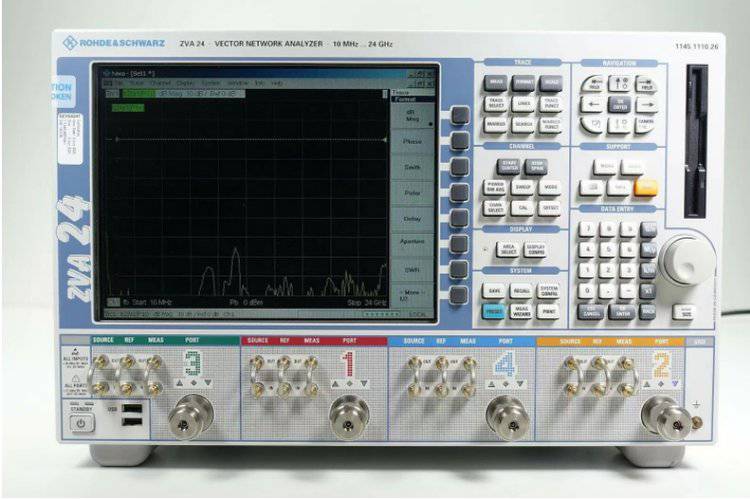This screenshot has height=499, width=750.
Task: Select the SWR softkey on screen
Action: point(412,270)
